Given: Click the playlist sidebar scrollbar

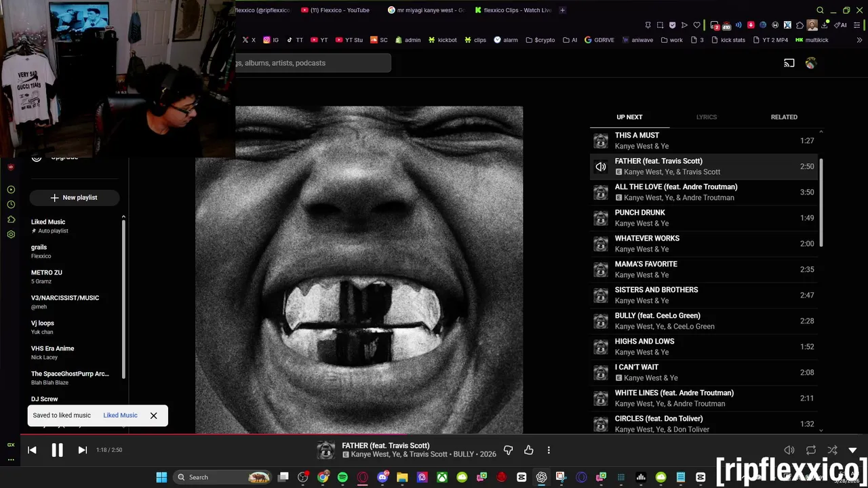Looking at the screenshot, I should tap(123, 298).
